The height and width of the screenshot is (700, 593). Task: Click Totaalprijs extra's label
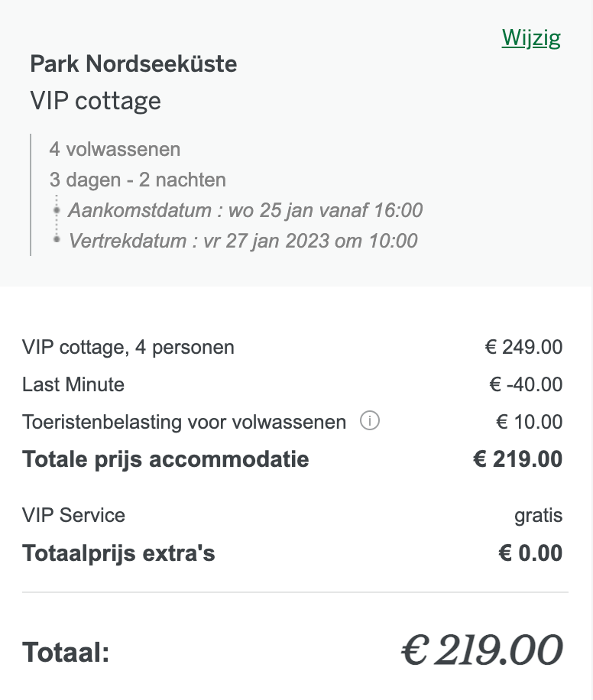coord(118,553)
